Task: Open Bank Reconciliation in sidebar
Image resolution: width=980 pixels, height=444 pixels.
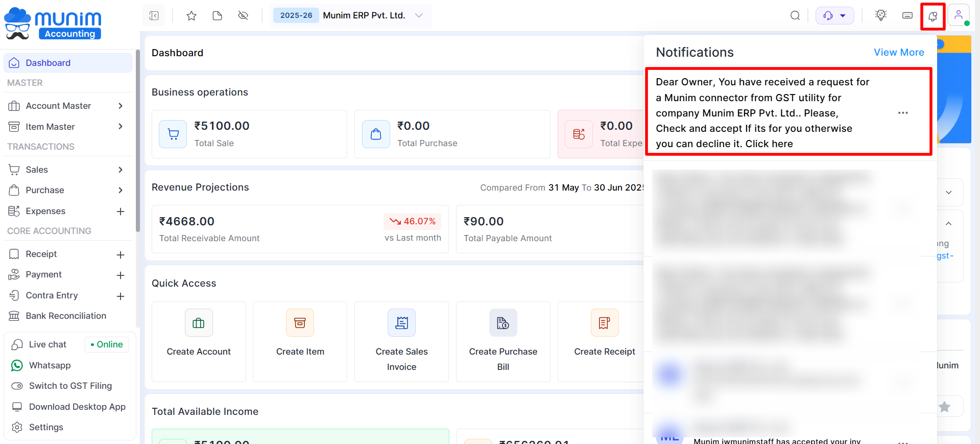Action: pos(66,316)
